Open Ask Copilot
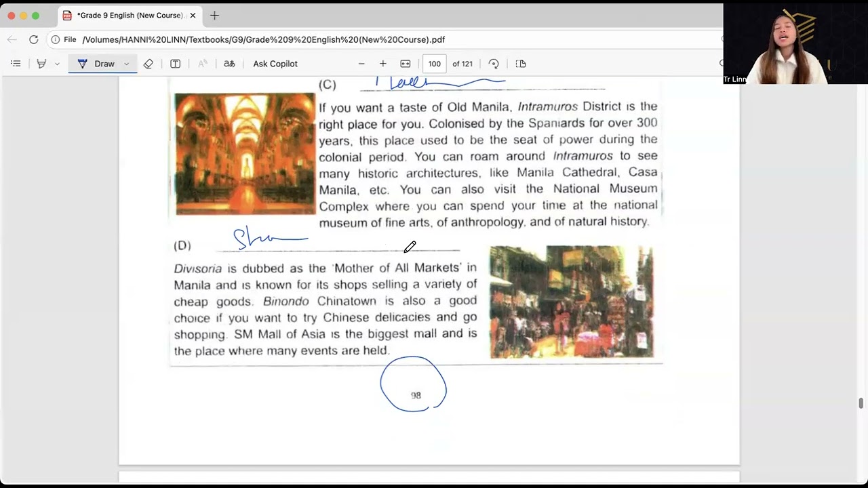The width and height of the screenshot is (868, 488). coord(275,64)
